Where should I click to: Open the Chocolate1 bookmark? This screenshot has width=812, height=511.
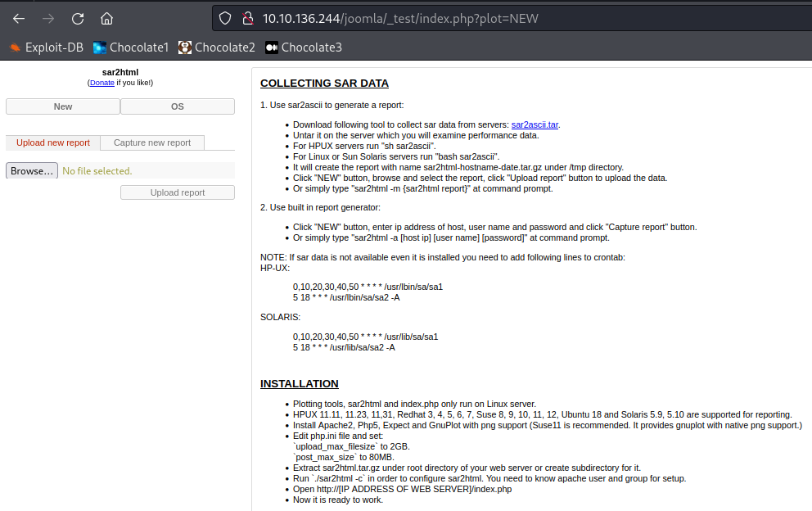pos(131,47)
